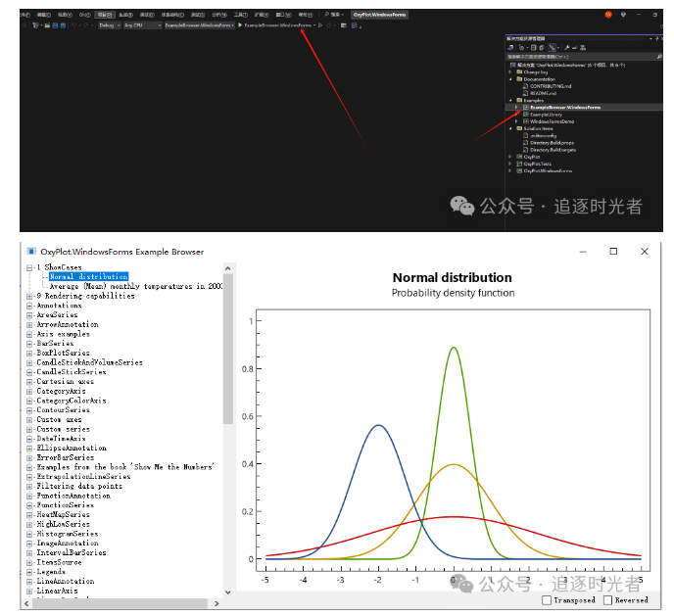
Task: Click the OxyPlot.Tests project icon in Solution Explorer
Action: (x=519, y=164)
